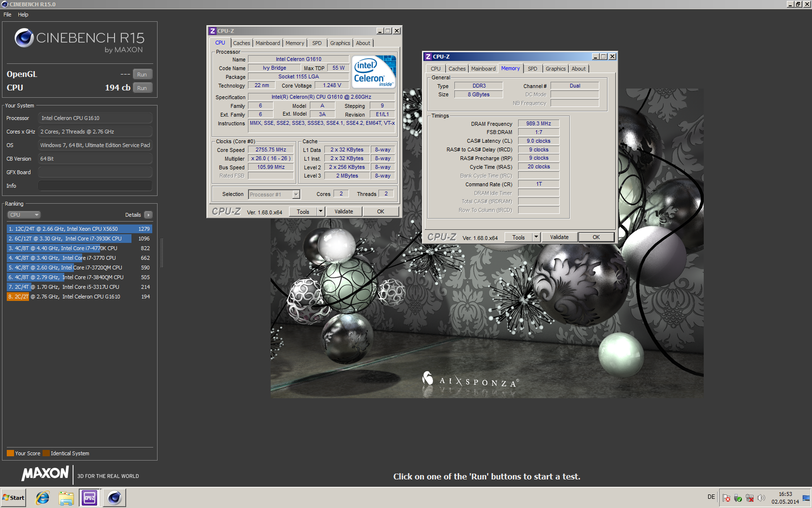Screen dimensions: 812x508
Task: Click the GFX Board field
Action: (95, 172)
